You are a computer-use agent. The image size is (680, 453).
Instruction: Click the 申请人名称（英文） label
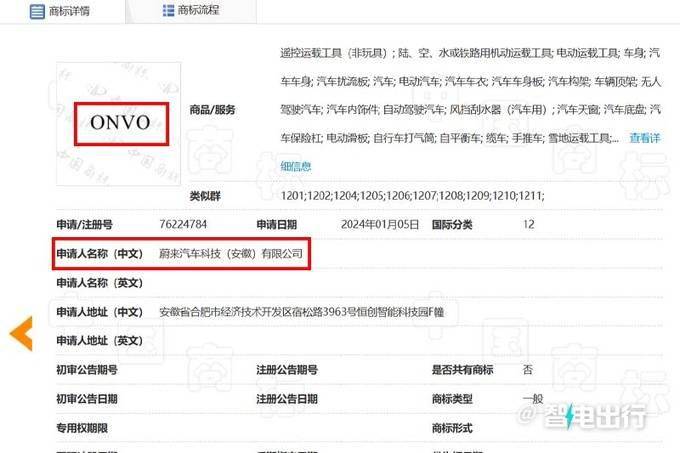tap(100, 283)
